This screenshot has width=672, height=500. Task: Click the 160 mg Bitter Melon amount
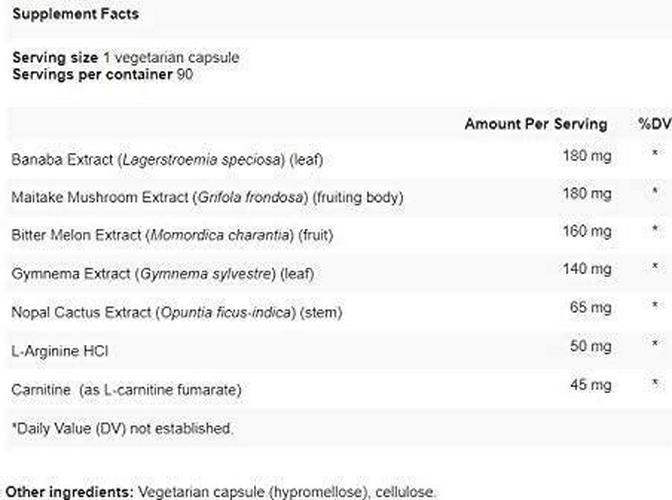click(586, 232)
